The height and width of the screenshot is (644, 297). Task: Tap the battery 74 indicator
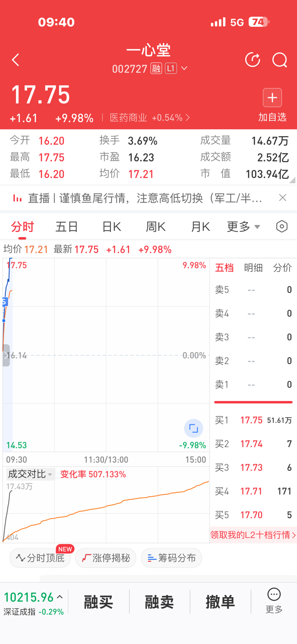pos(259,22)
